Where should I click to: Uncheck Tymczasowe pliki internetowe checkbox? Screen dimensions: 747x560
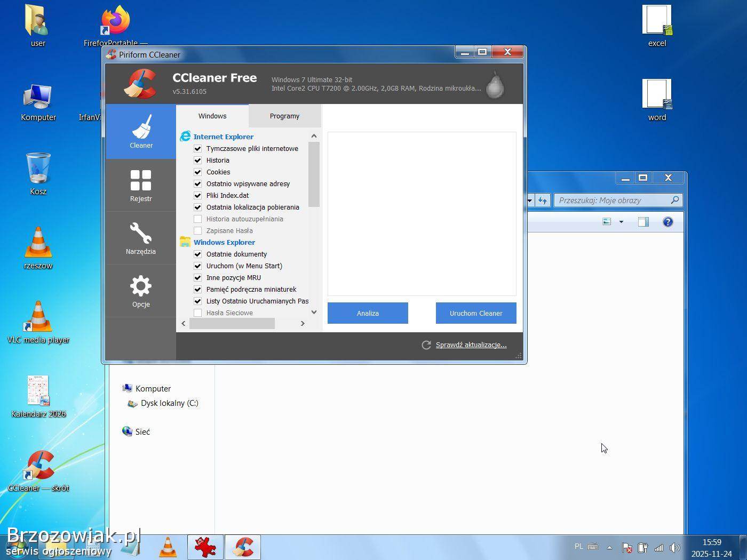198,149
